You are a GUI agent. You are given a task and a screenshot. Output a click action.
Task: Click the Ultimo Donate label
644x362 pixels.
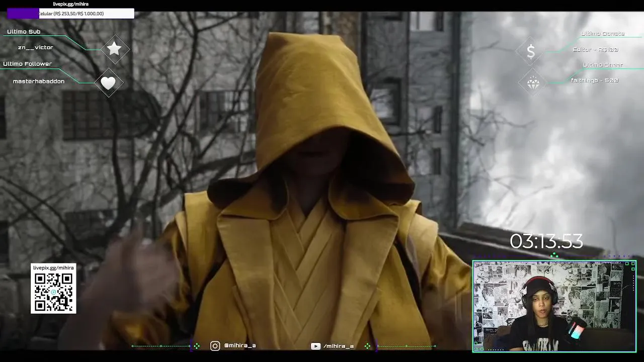pyautogui.click(x=603, y=34)
